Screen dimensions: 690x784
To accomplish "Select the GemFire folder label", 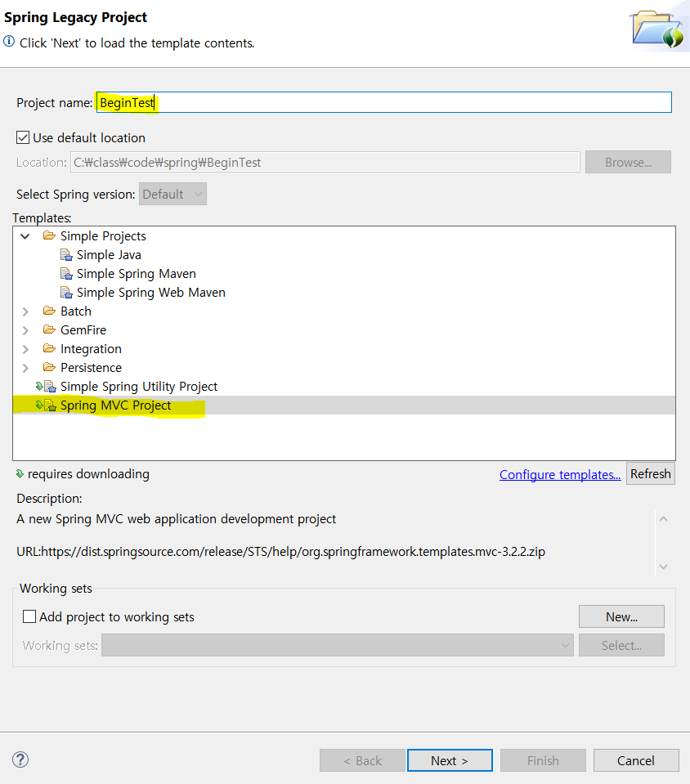I will 83,330.
